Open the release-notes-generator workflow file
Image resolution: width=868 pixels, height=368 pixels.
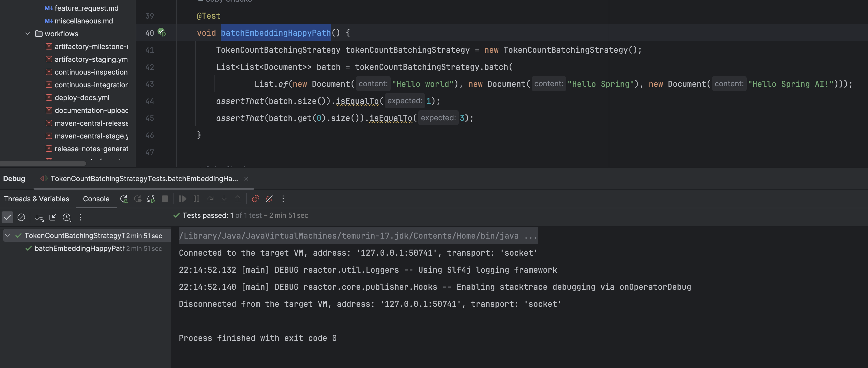click(x=91, y=149)
